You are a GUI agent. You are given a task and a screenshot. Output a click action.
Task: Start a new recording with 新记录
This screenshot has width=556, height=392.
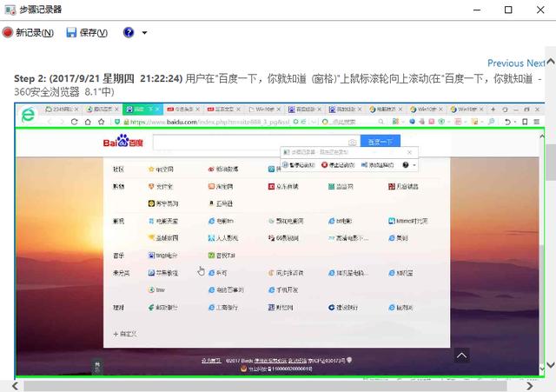[x=28, y=33]
